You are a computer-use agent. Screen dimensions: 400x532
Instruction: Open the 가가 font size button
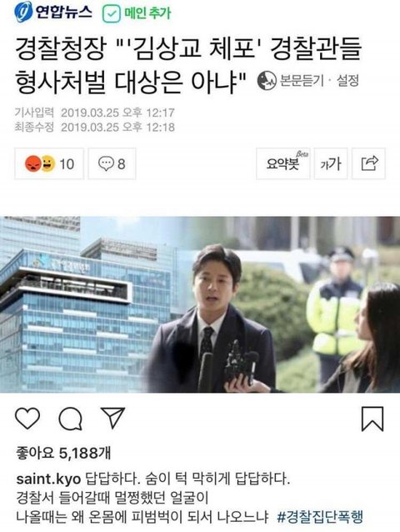[331, 163]
